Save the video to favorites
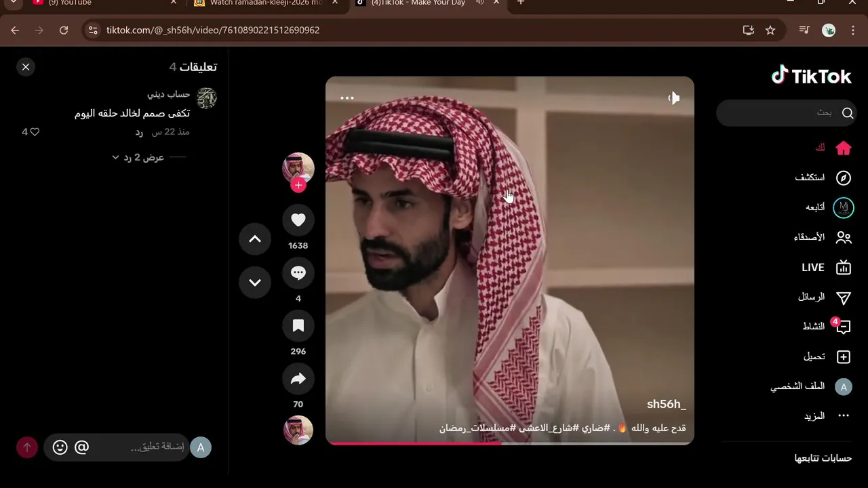Screen dimensions: 868x488 click(x=298, y=325)
